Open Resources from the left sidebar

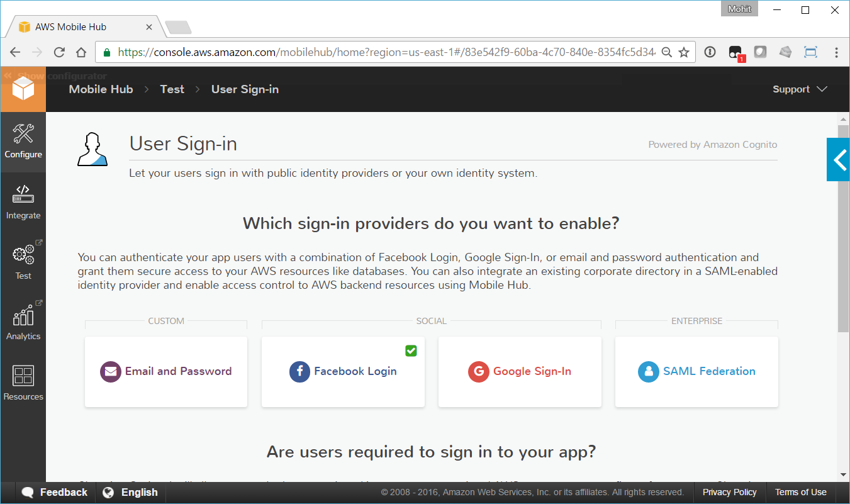23,381
